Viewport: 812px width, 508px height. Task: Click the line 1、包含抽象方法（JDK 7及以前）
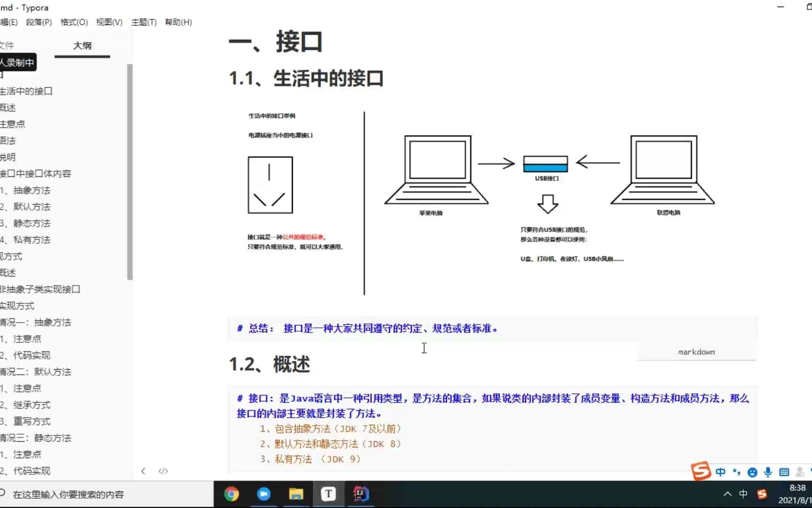(331, 429)
